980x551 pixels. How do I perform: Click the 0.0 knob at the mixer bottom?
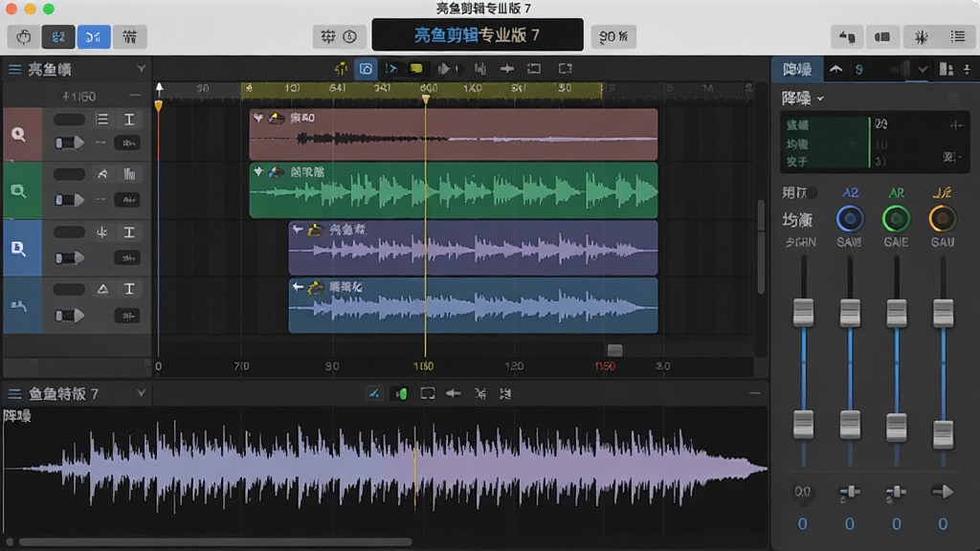[x=803, y=493]
